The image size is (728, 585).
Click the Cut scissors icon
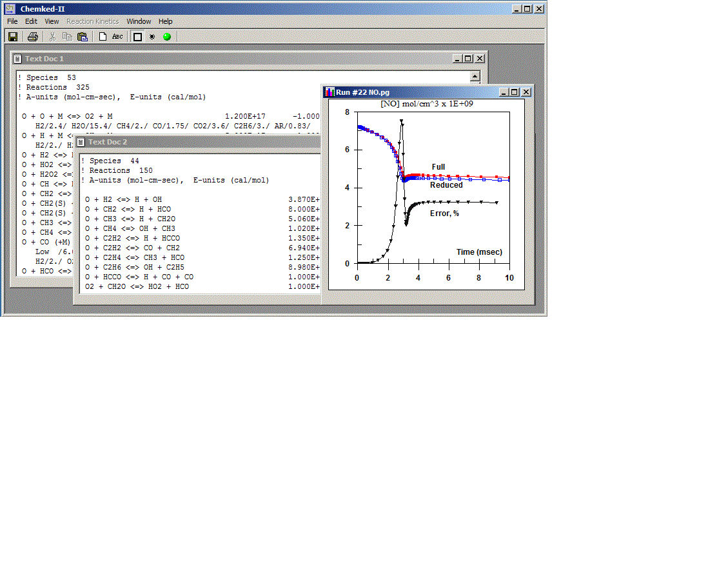53,37
